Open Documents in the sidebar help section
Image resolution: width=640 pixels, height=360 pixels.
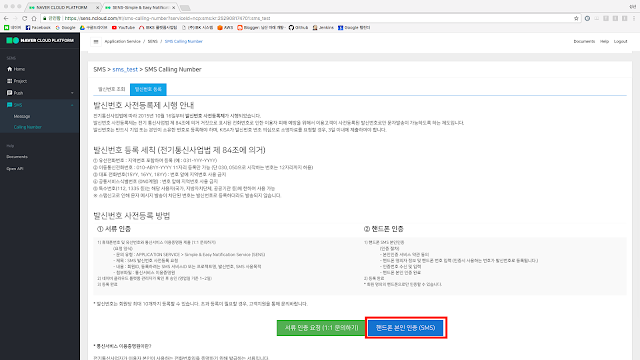coord(17,157)
